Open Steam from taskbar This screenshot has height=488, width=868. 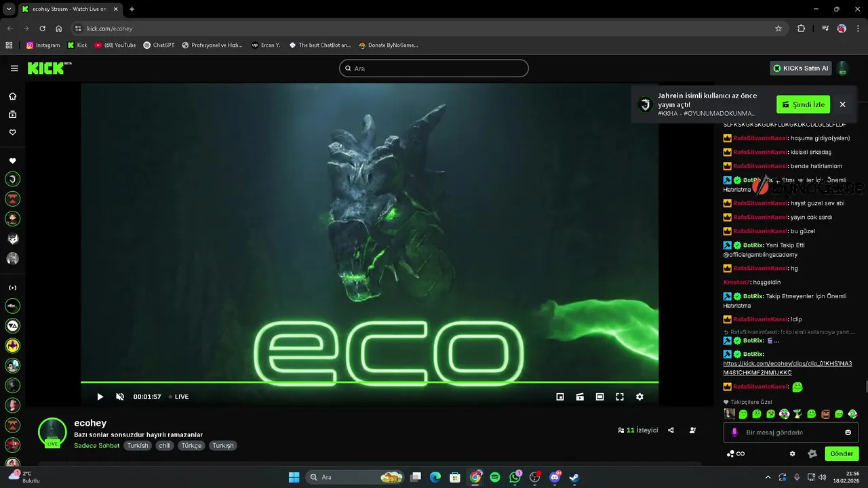point(574,477)
